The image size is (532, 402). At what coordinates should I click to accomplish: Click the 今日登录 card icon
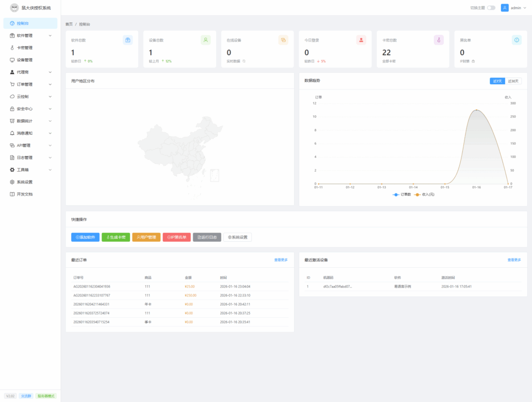tap(361, 40)
